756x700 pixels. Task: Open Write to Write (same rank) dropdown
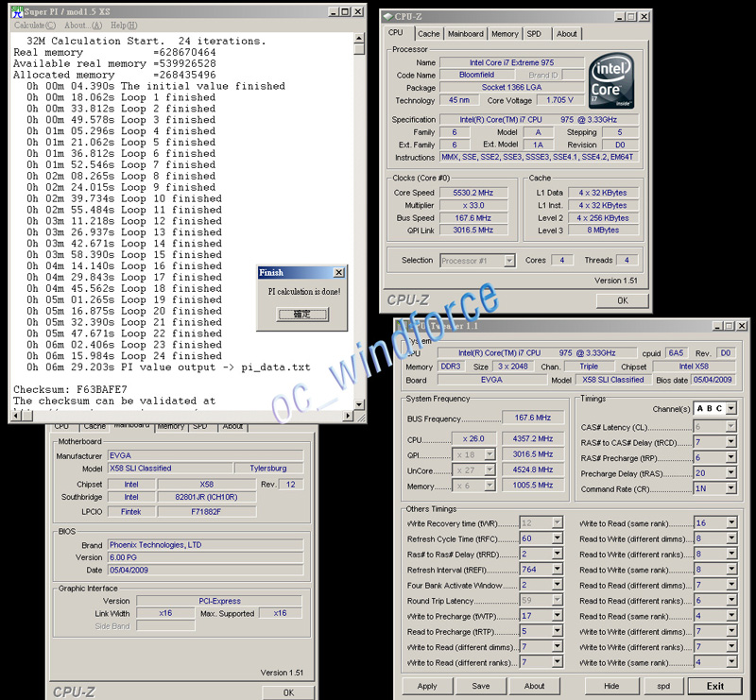(x=731, y=662)
